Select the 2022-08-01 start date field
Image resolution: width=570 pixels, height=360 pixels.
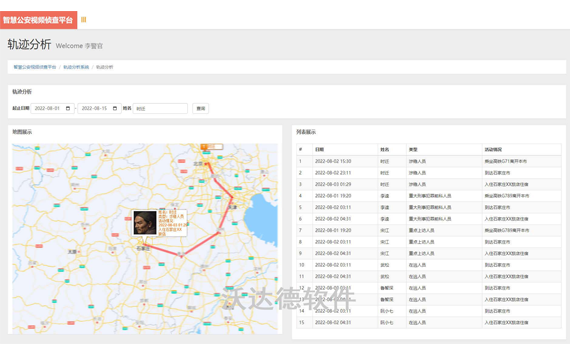52,108
